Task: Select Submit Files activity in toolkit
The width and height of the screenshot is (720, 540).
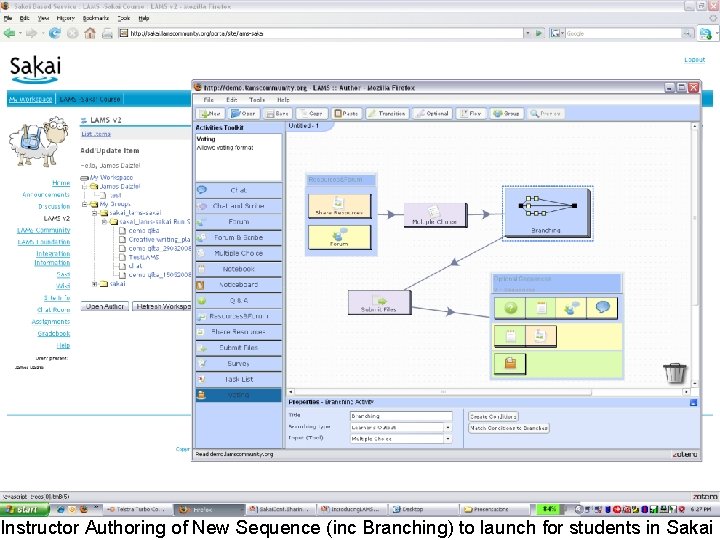Action: 238,348
